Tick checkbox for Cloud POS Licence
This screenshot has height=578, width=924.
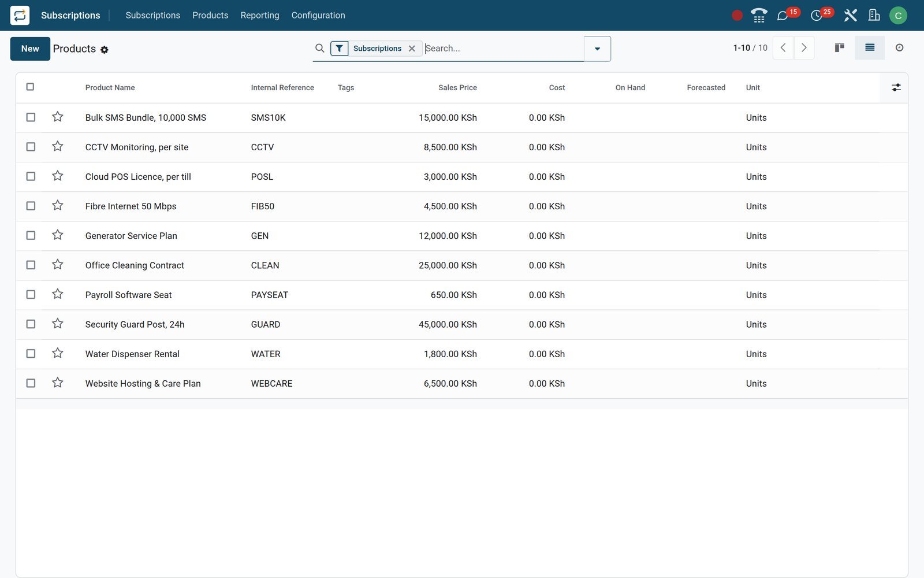[31, 176]
